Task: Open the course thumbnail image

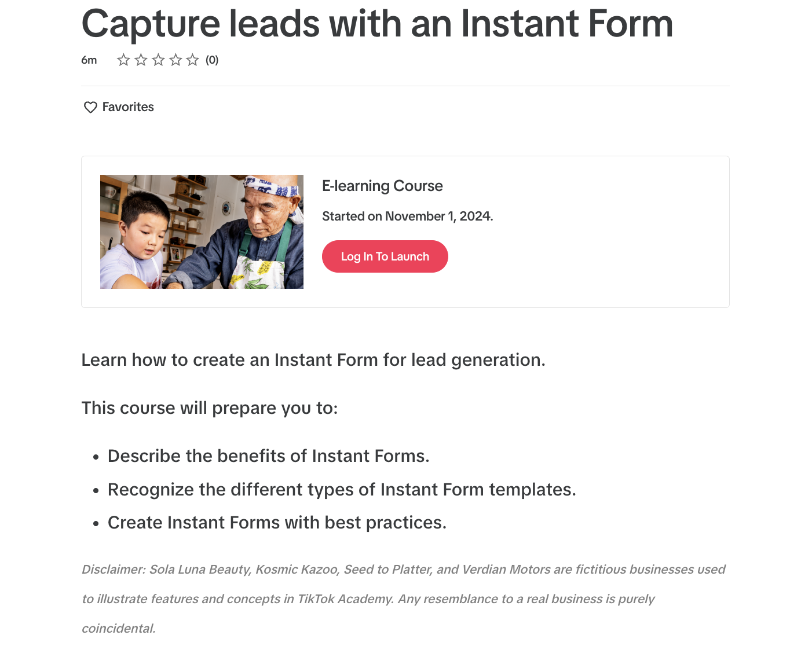Action: pyautogui.click(x=202, y=232)
